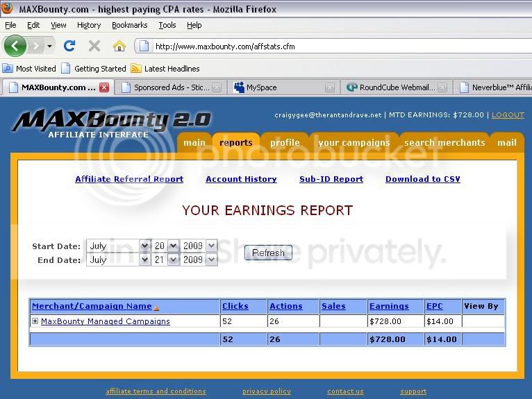This screenshot has width=532, height=399.
Task: Close the MAXBounty.com tab
Action: [104, 87]
